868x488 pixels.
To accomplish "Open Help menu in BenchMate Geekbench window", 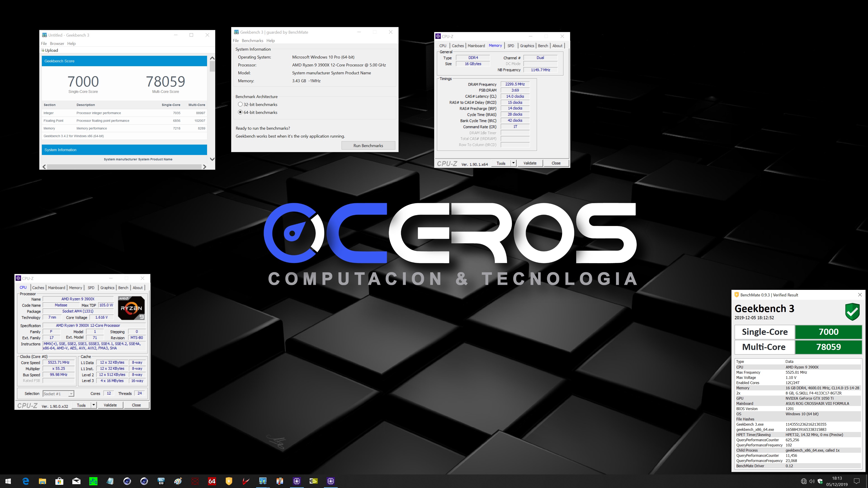I will 271,40.
